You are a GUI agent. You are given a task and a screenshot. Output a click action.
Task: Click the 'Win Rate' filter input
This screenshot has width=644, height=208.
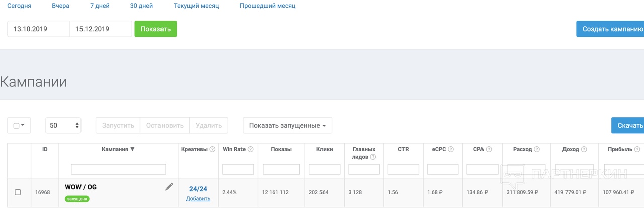click(238, 169)
